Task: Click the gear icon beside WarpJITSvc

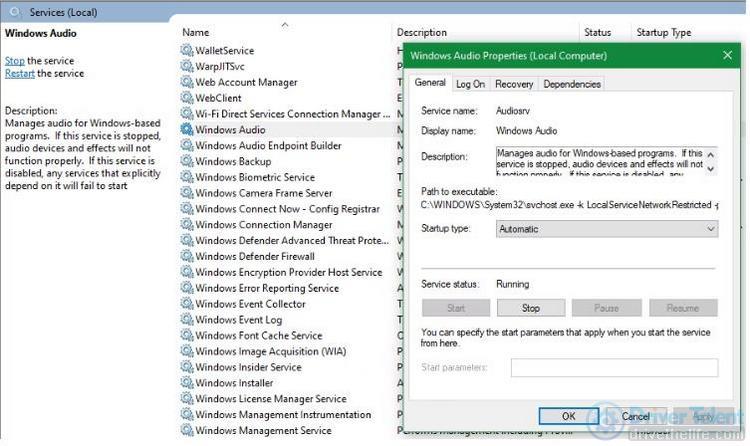Action: pos(187,66)
